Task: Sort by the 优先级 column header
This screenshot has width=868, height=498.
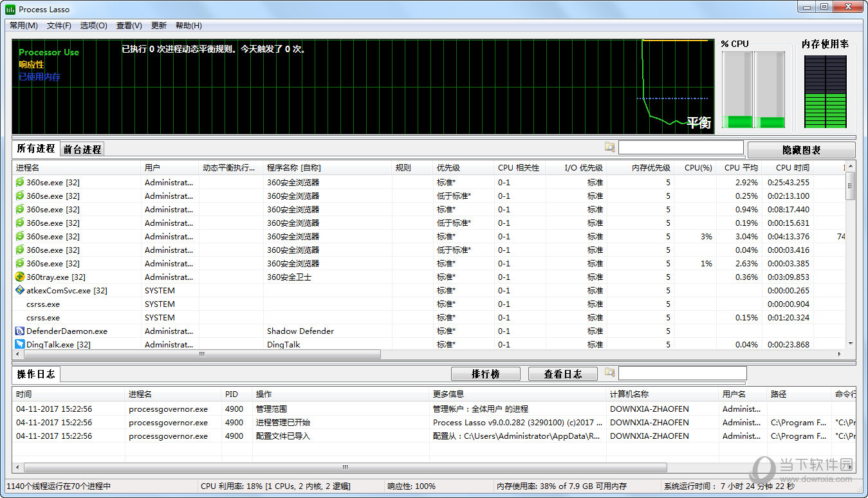Action: [464, 168]
